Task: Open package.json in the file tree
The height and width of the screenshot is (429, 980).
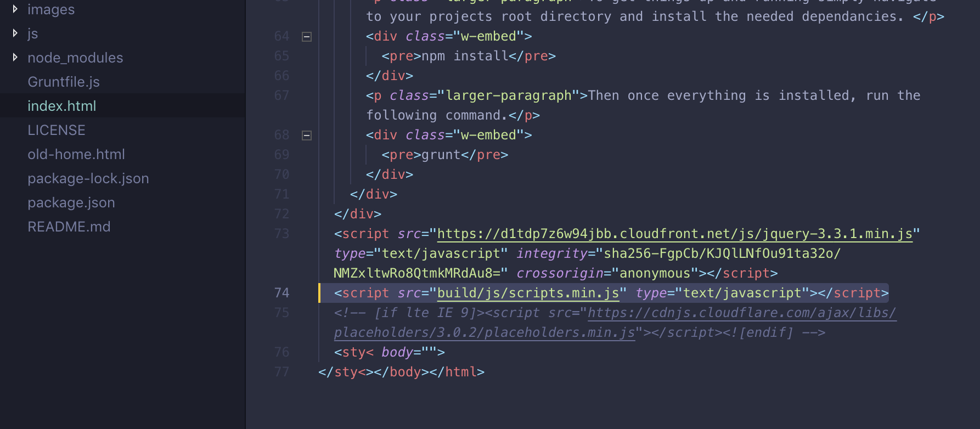Action: pos(71,202)
